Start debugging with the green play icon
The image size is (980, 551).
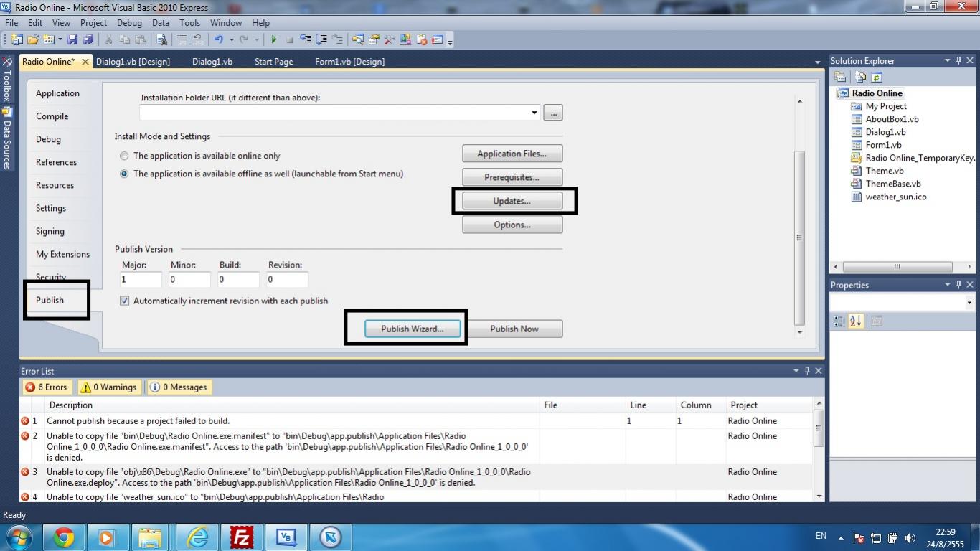(274, 39)
